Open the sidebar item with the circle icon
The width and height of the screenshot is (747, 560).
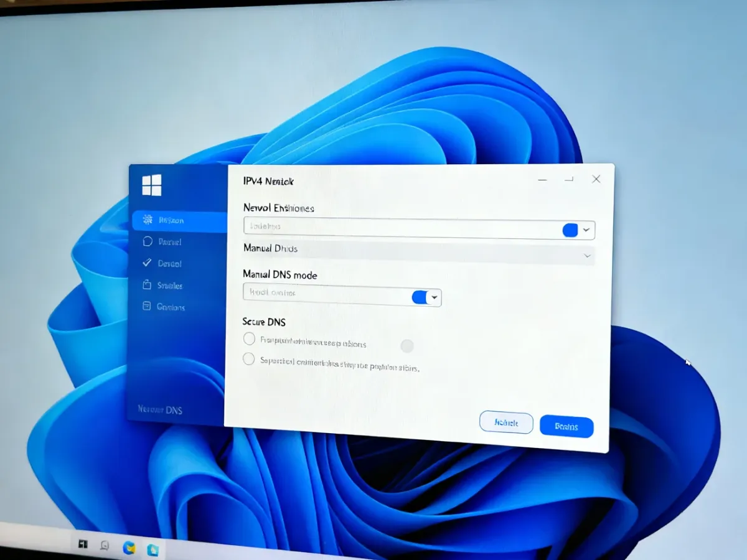coord(163,241)
